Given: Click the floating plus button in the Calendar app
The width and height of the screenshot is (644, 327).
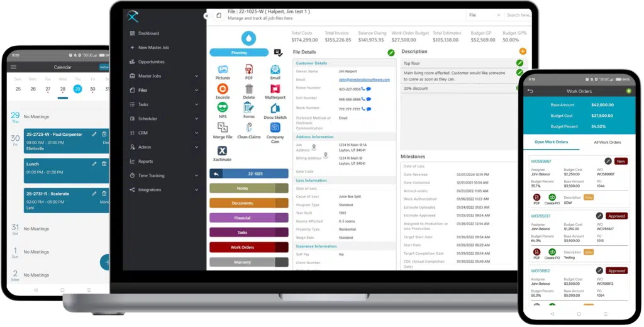Looking at the screenshot, I should point(106,262).
